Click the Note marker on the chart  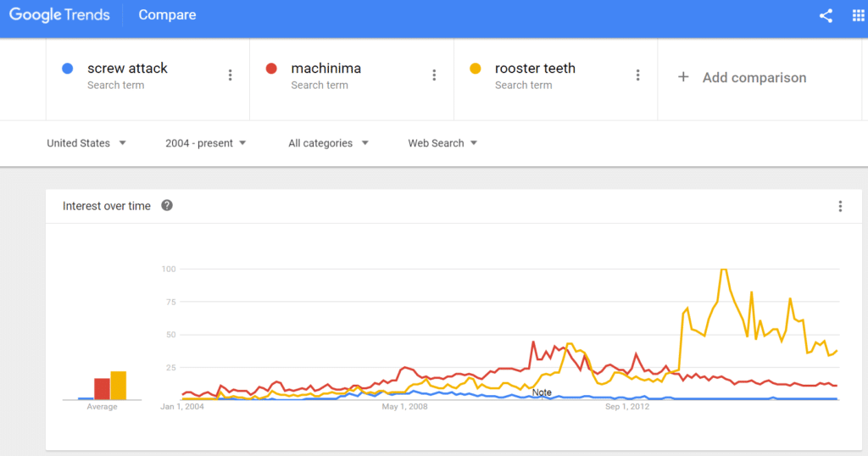coord(542,392)
